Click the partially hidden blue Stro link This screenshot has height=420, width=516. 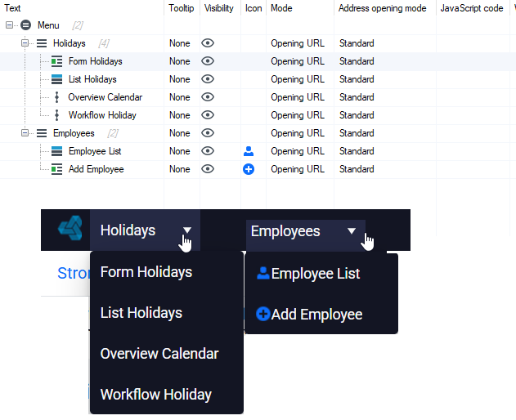(74, 273)
